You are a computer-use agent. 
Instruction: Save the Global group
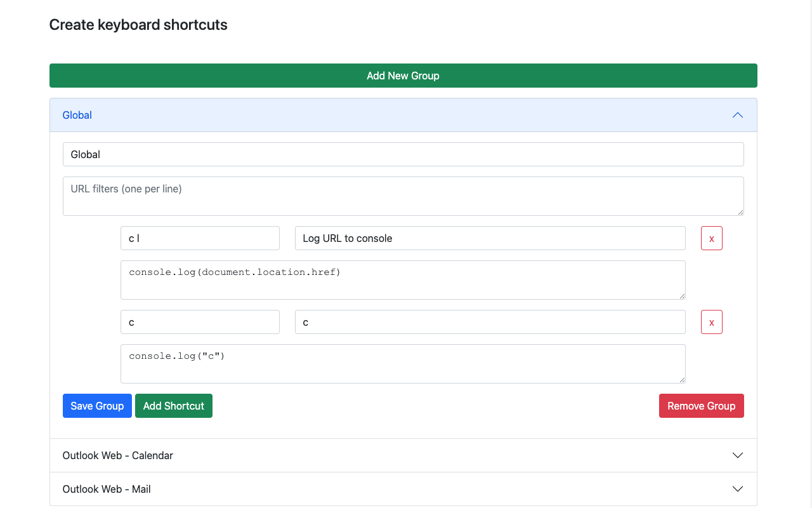[x=97, y=406]
